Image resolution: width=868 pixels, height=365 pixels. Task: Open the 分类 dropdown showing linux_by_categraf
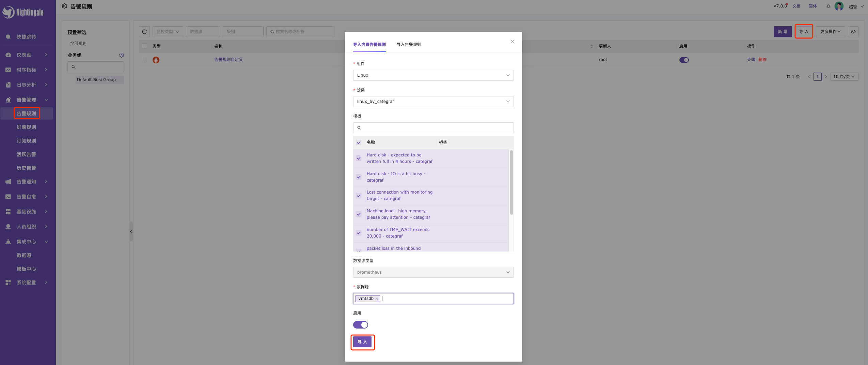433,102
